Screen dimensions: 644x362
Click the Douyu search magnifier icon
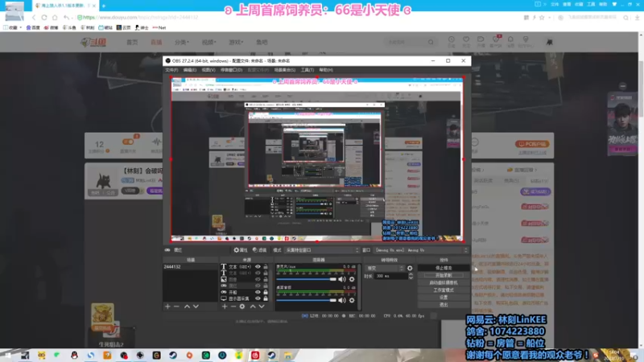pos(431,42)
